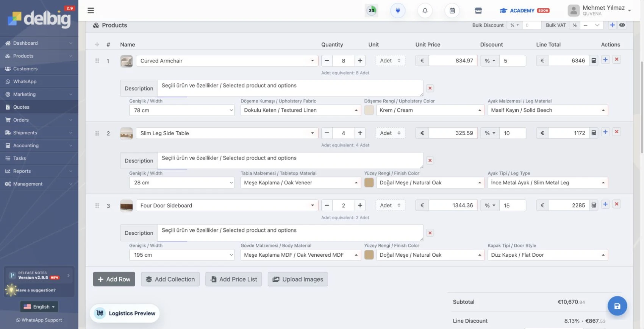Decrease Four Door Sideboard quantity
The height and width of the screenshot is (329, 644).
coord(327,205)
